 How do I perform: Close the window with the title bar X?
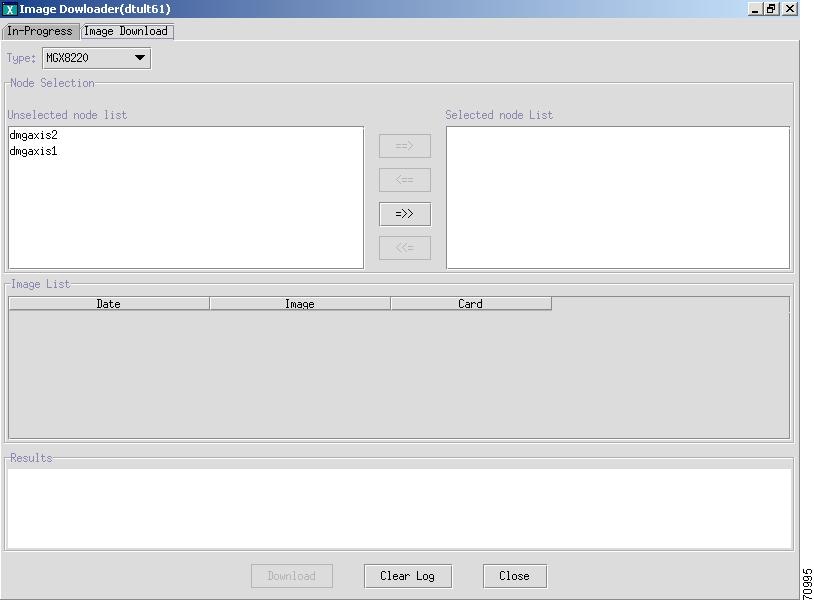(x=790, y=9)
